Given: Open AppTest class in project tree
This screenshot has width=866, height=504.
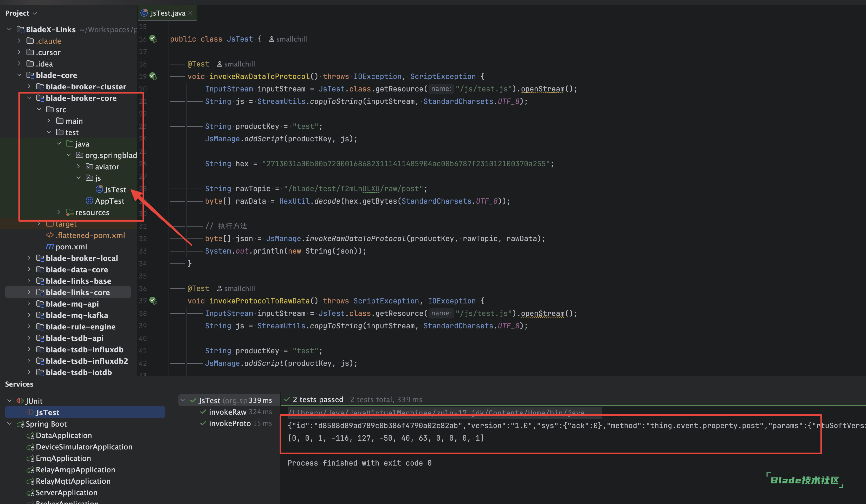Looking at the screenshot, I should click(x=109, y=201).
